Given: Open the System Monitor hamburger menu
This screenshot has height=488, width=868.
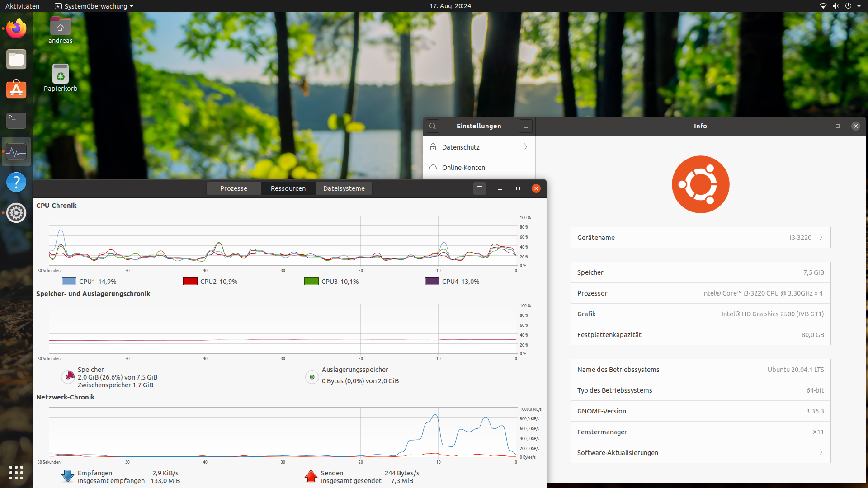Looking at the screenshot, I should click(x=480, y=188).
